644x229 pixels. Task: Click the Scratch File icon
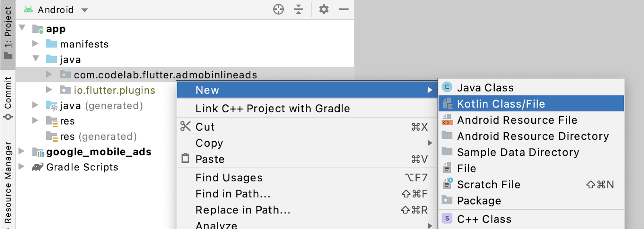point(447,184)
